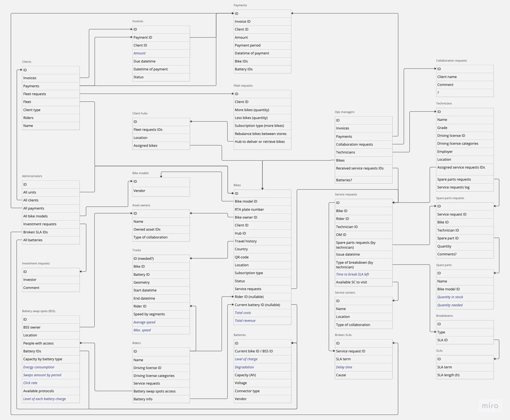Select 'Assigned bikes' in Client hubs table
The image size is (510, 420).
(145, 145)
